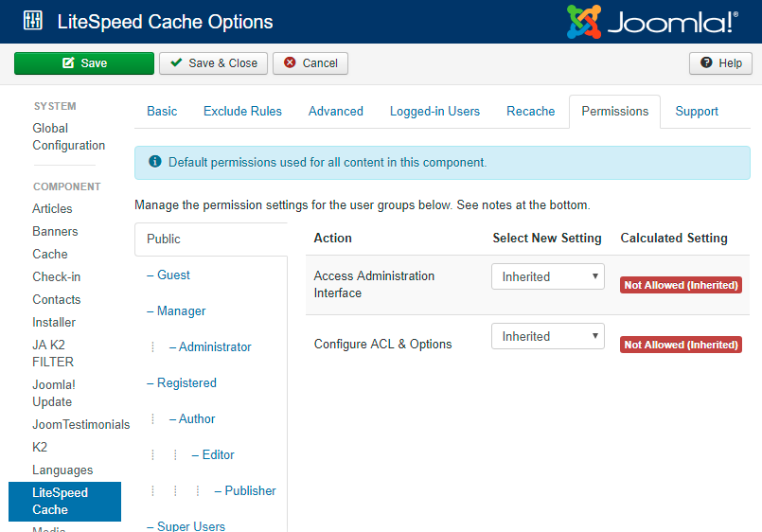Click the Action column header
The image size is (762, 532).
pos(332,238)
